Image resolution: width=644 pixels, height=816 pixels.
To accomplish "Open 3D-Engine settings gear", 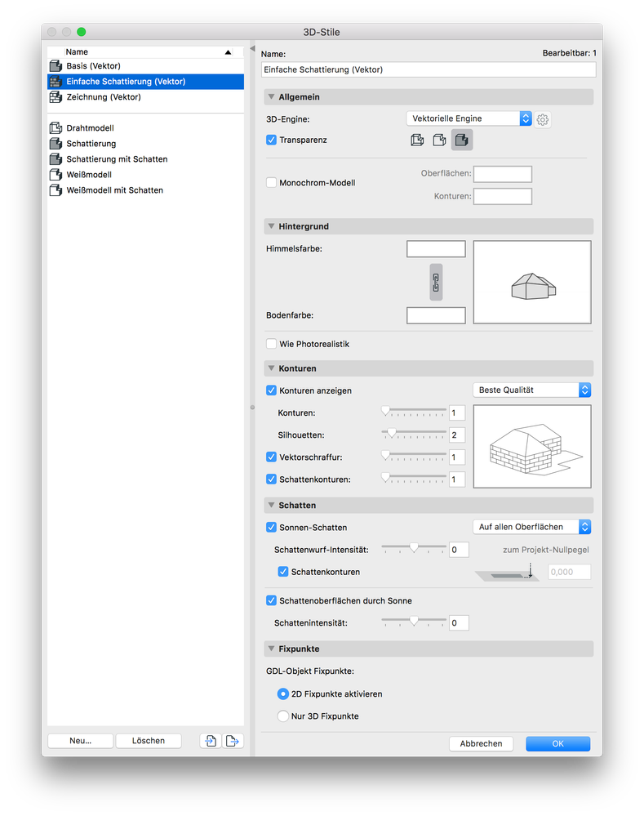I will pyautogui.click(x=543, y=120).
